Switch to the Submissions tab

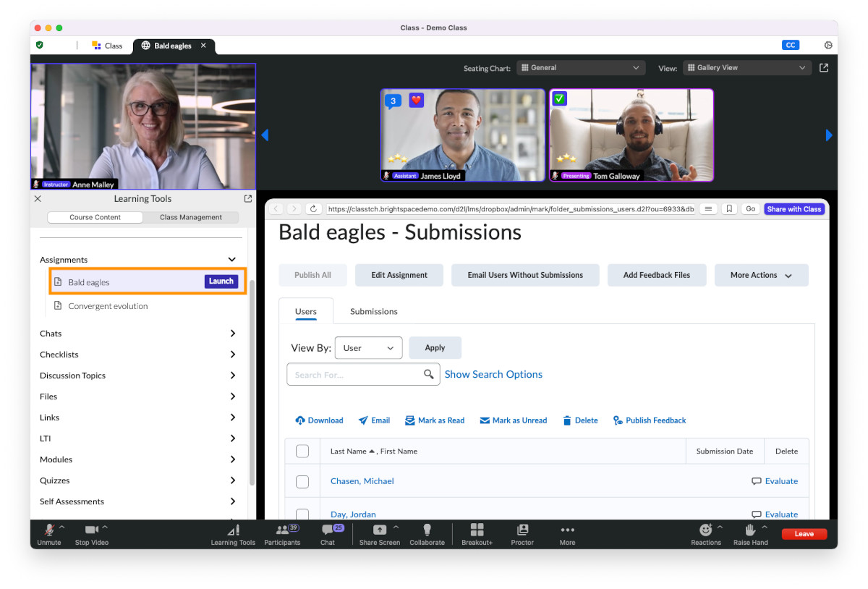pyautogui.click(x=373, y=312)
